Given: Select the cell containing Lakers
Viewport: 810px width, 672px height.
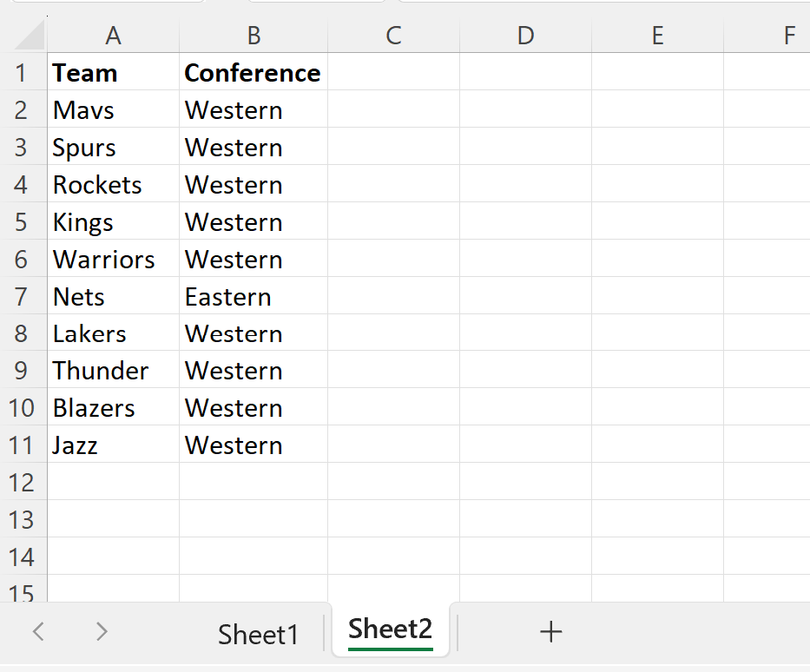Looking at the screenshot, I should (x=113, y=333).
